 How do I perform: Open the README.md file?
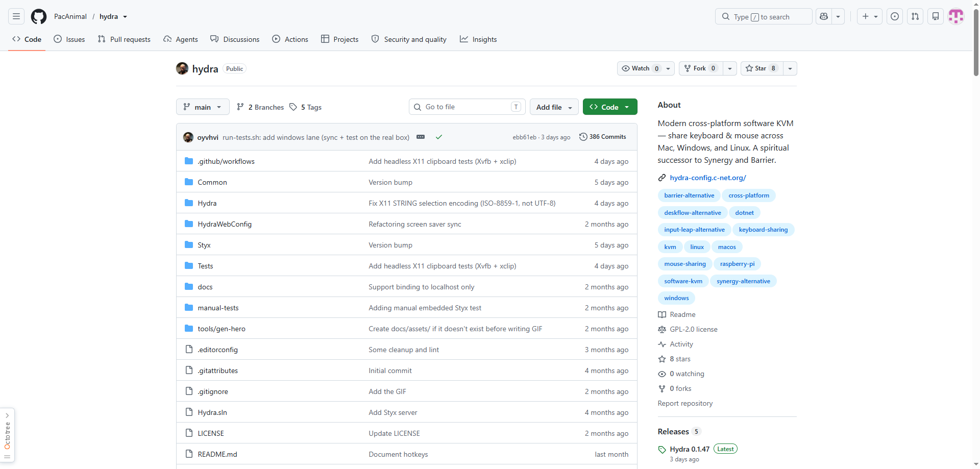tap(217, 454)
